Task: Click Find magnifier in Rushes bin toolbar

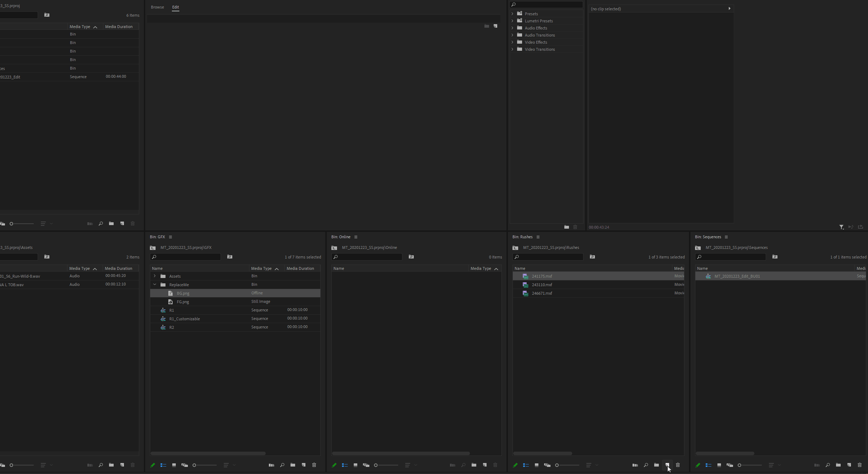Action: 646,465
